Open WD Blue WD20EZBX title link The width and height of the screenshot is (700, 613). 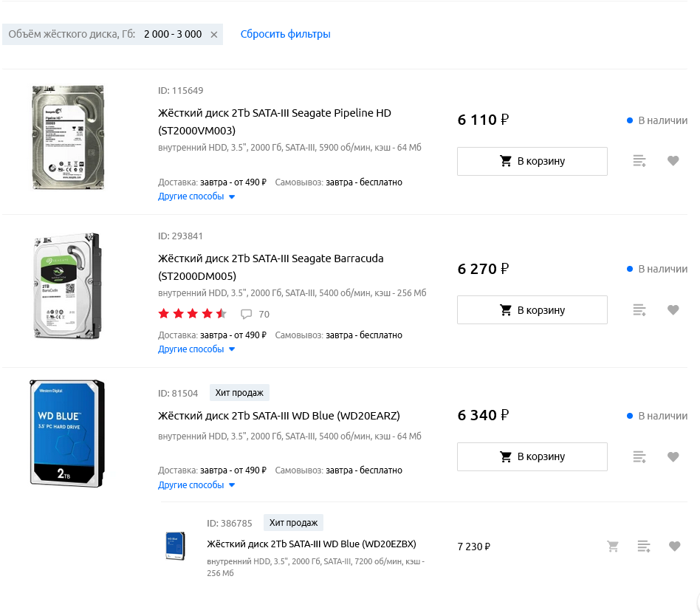click(x=312, y=544)
